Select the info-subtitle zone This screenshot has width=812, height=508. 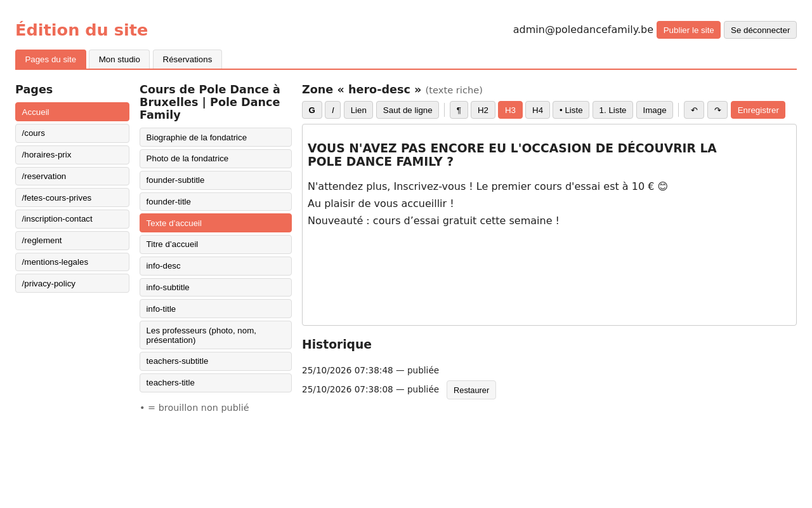(216, 287)
